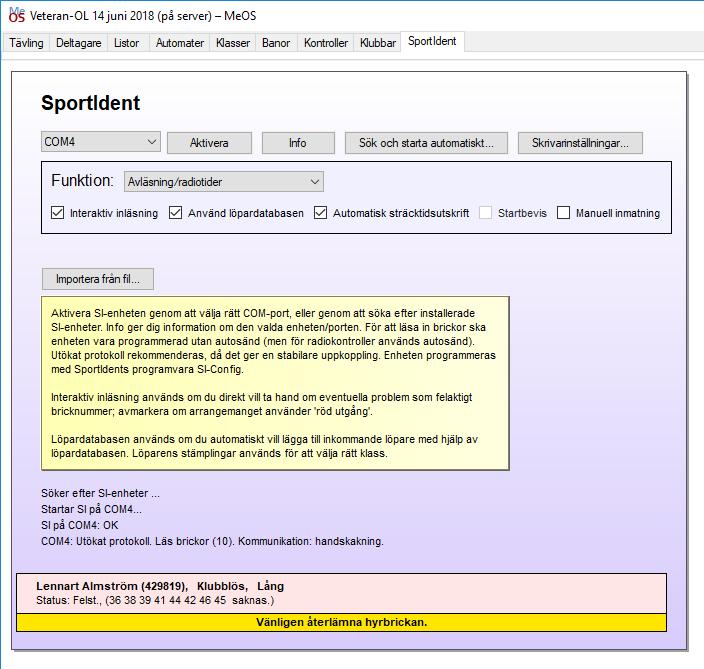Switch to the Kontroller tab
The height and width of the screenshot is (669, 704).
pyautogui.click(x=326, y=43)
